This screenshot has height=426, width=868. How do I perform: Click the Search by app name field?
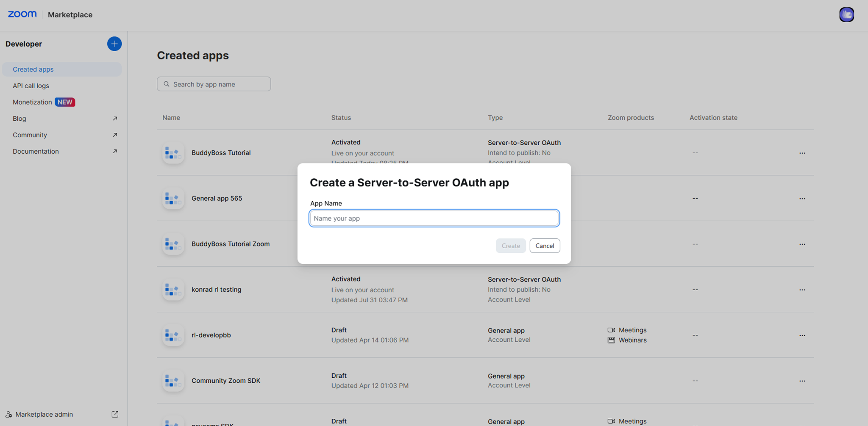pyautogui.click(x=214, y=84)
